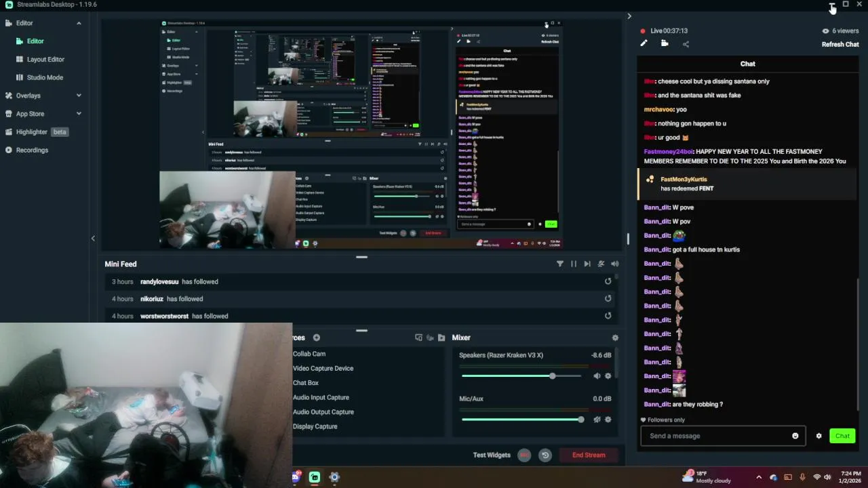The height and width of the screenshot is (488, 868).
Task: Open the Mic/Aux channel settings gear
Action: (608, 420)
